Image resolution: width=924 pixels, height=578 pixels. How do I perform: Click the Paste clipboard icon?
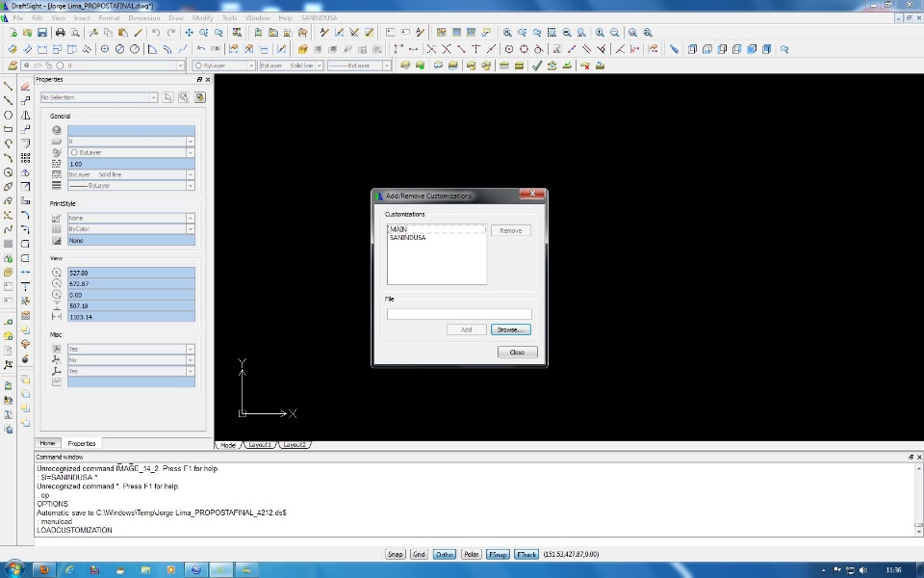tap(123, 33)
